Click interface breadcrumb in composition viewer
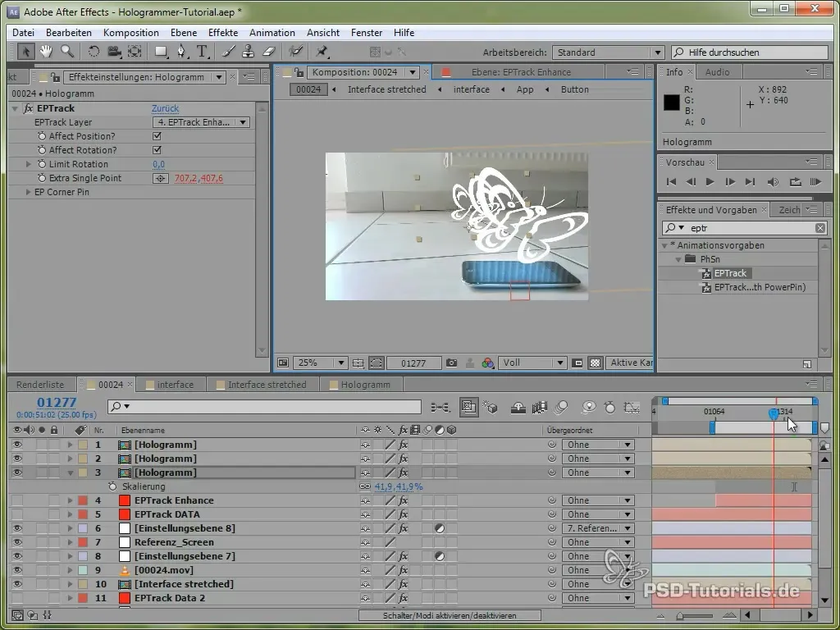840x630 pixels. pyautogui.click(x=472, y=89)
